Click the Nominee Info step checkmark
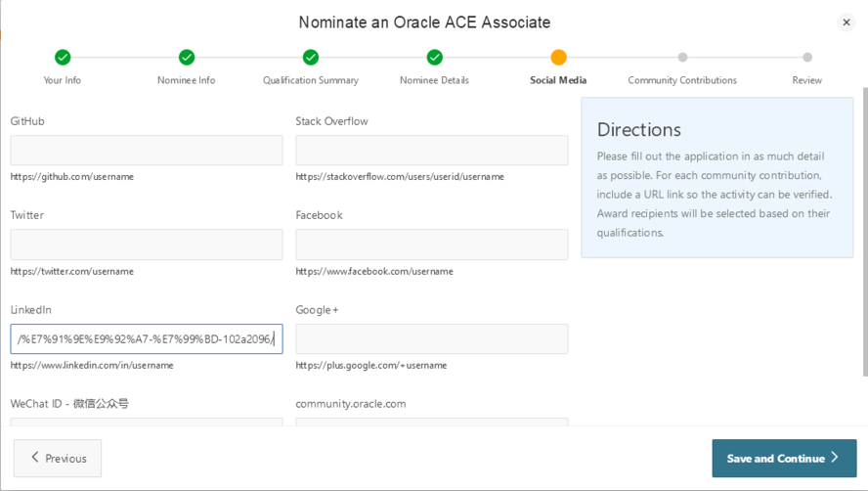 point(187,58)
